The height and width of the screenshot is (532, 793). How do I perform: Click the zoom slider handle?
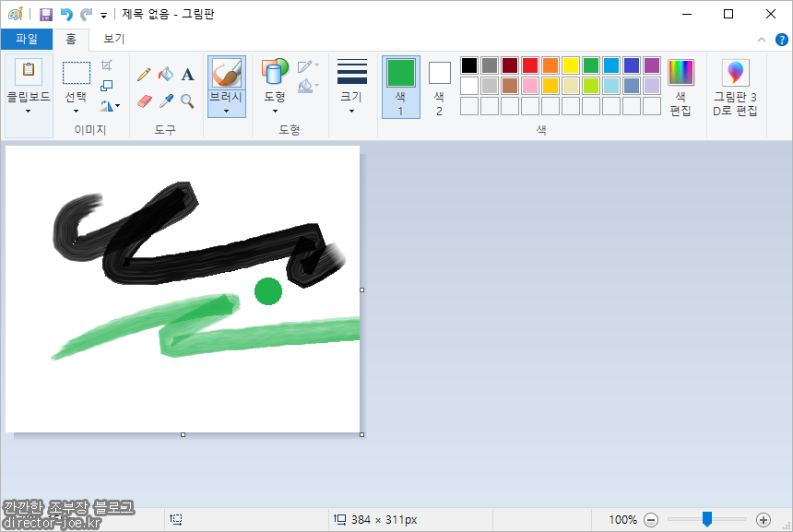707,519
